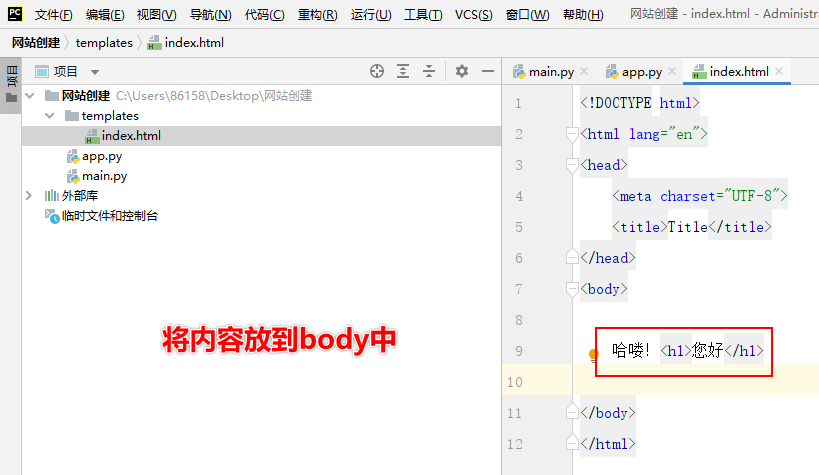Click the 外部库 library bars icon
This screenshot has width=819, height=475.
[51, 196]
